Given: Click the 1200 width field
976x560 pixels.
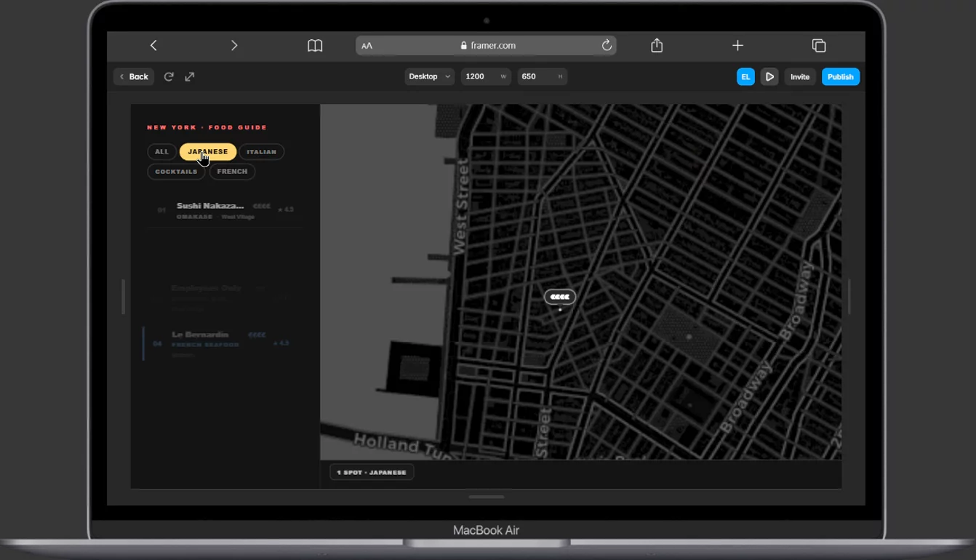Looking at the screenshot, I should tap(486, 76).
